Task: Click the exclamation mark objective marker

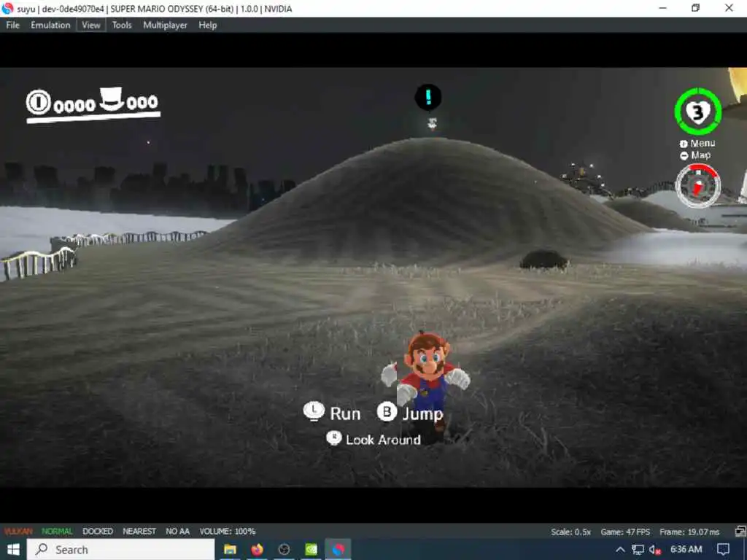Action: coord(427,97)
